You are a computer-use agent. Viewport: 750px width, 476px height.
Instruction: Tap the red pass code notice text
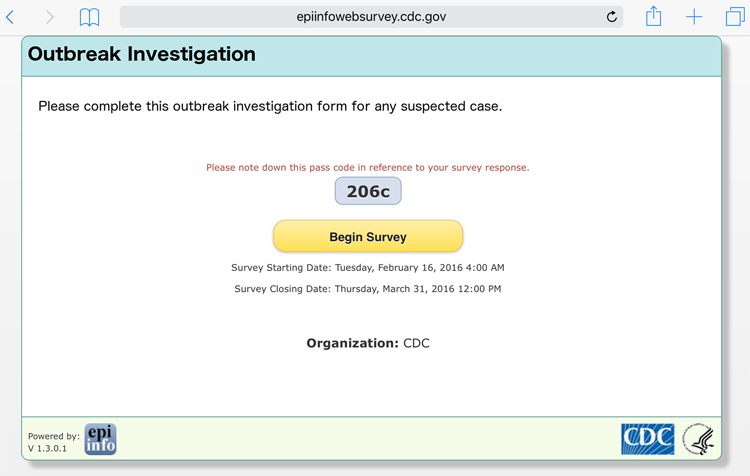pyautogui.click(x=368, y=168)
